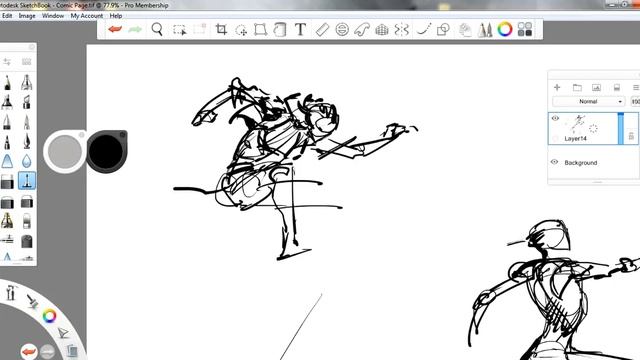This screenshot has height=360, width=640.
Task: Select the water drop blur brush
Action: pos(27,161)
